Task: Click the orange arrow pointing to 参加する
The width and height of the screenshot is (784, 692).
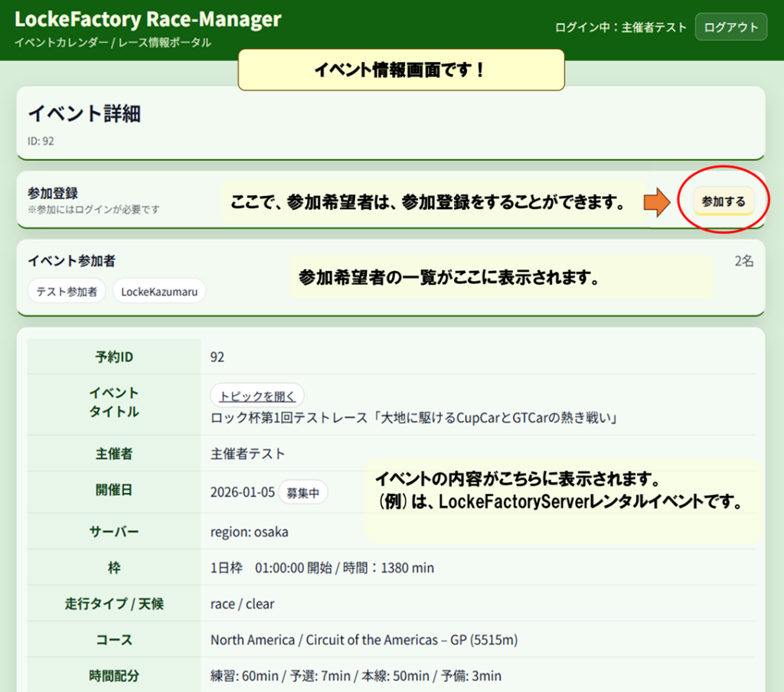Action: coord(655,202)
